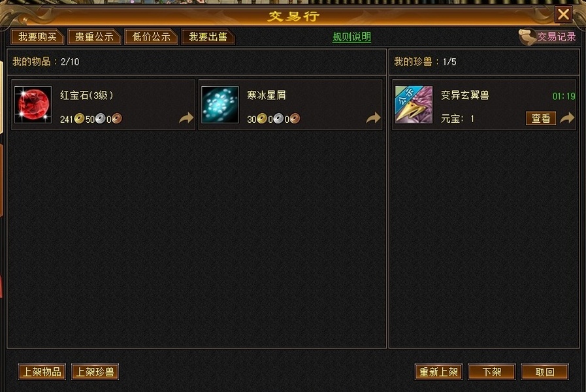
Task: Click the 寒冰星屑 ice stardust icon
Action: pyautogui.click(x=220, y=105)
